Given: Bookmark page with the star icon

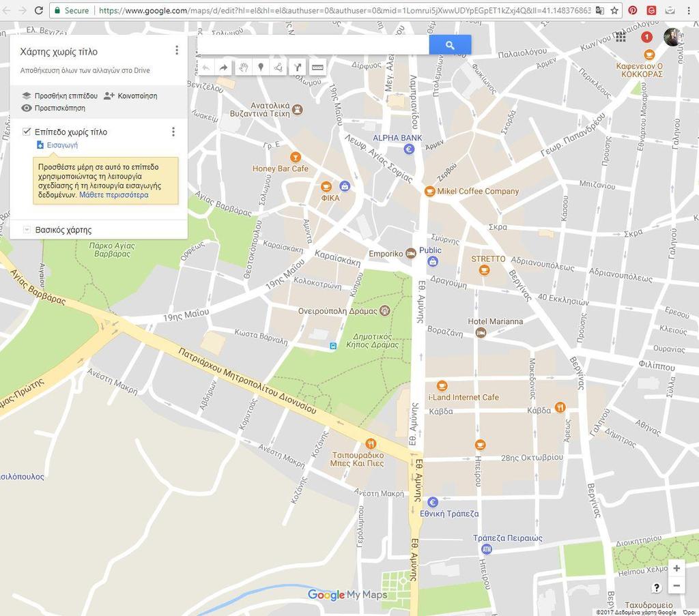Looking at the screenshot, I should 614,10.
